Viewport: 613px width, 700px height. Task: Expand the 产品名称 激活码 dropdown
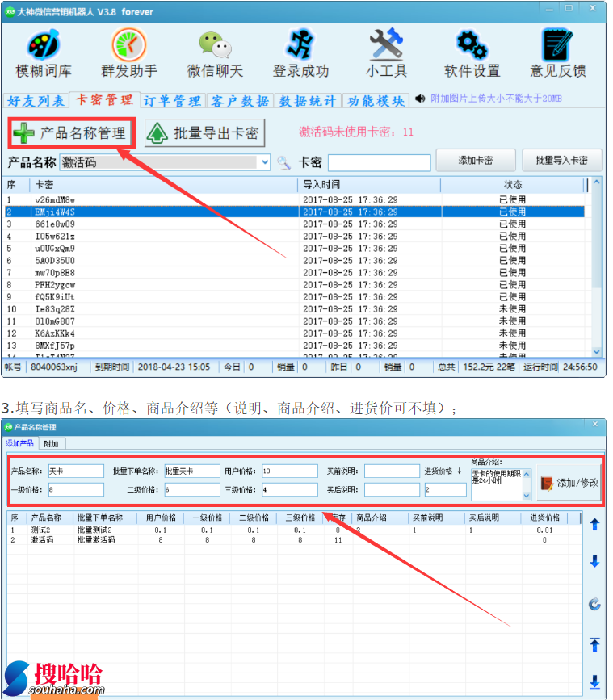265,162
